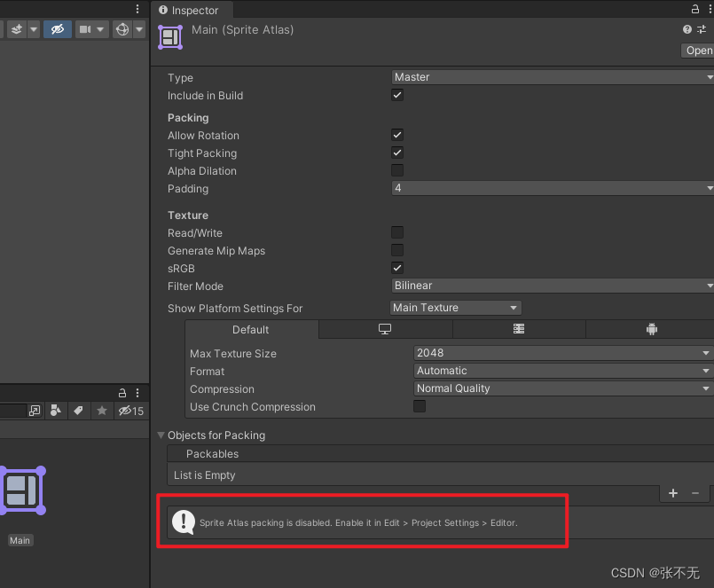Click the search in packages icon

pos(35,411)
